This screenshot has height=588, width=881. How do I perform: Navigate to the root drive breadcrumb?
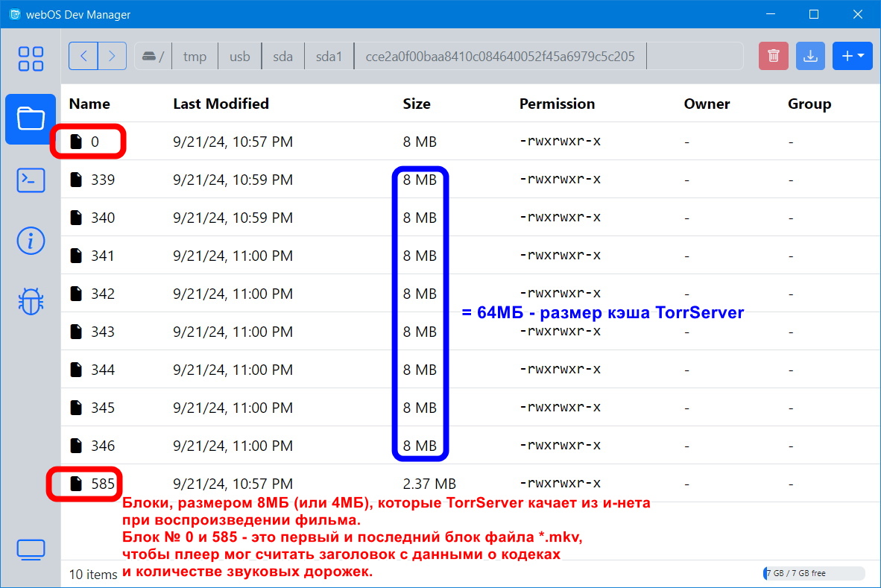153,56
